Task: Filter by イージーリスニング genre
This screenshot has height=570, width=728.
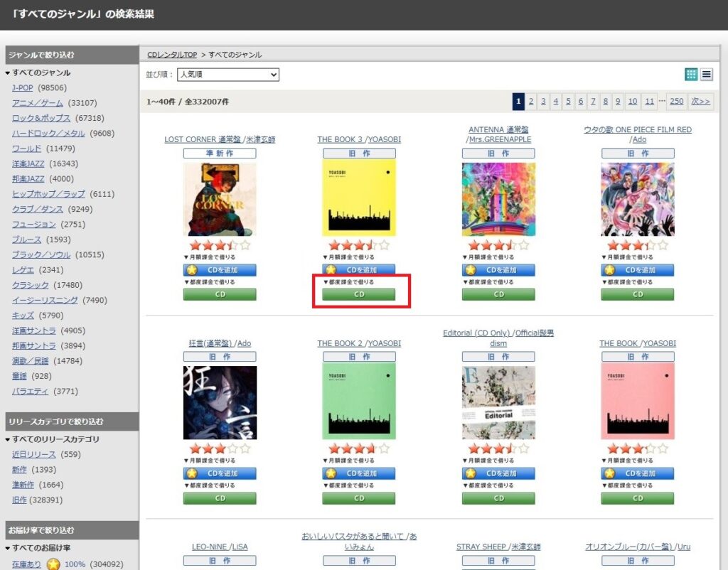Action: pos(45,301)
